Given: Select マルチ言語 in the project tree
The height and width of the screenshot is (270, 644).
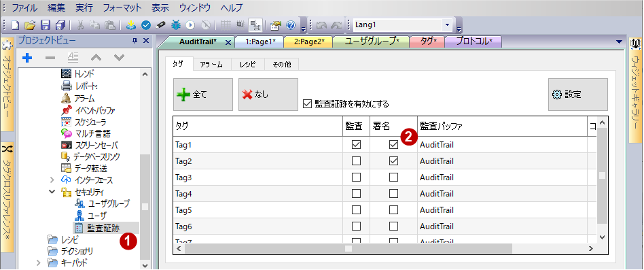Looking at the screenshot, I should click(86, 133).
